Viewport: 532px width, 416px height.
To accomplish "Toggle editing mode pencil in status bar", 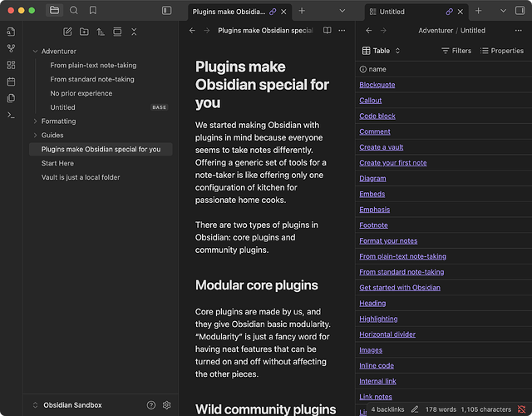I will tap(415, 409).
